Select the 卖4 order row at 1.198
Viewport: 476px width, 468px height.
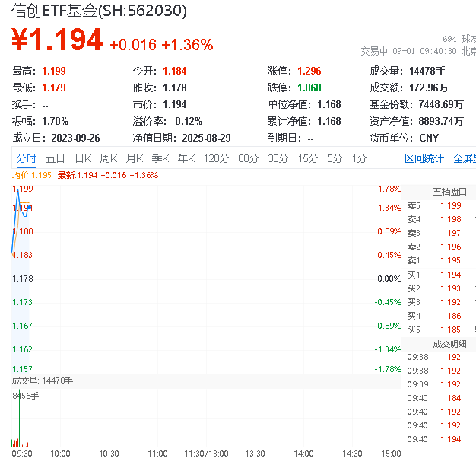[x=440, y=219]
